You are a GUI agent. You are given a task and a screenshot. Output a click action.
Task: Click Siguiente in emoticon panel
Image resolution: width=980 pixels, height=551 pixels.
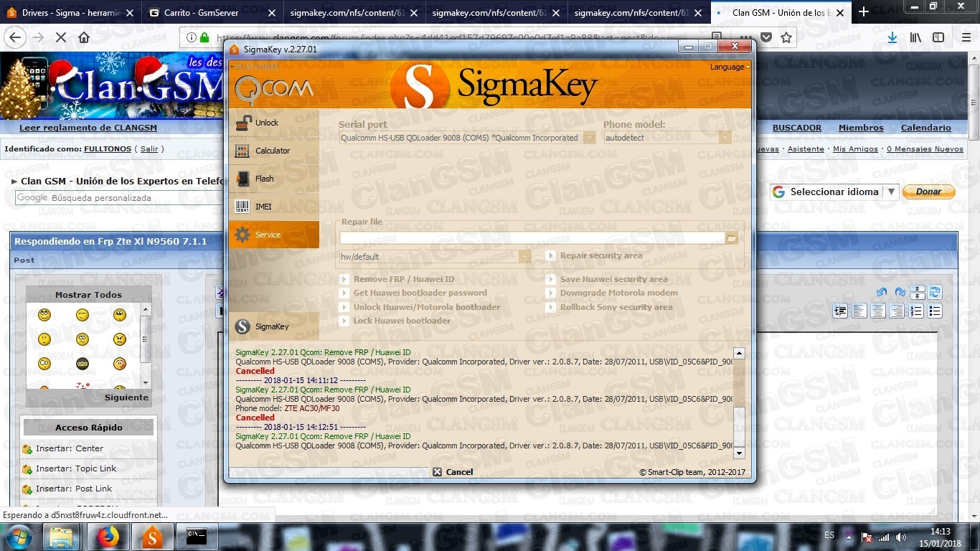pyautogui.click(x=126, y=397)
